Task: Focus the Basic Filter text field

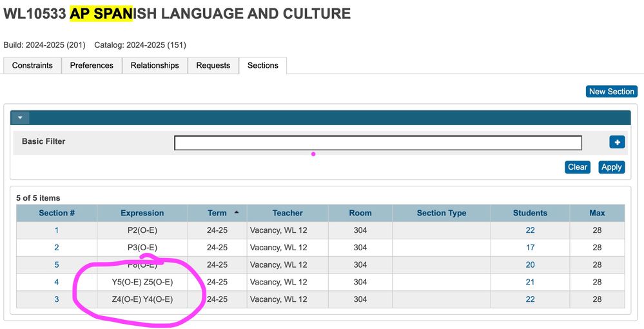Action: pos(378,143)
